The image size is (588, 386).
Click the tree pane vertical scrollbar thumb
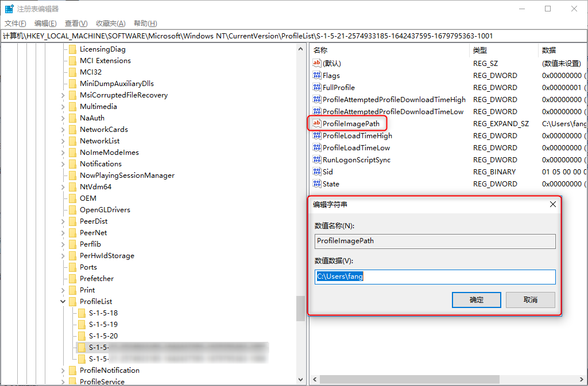[301, 309]
